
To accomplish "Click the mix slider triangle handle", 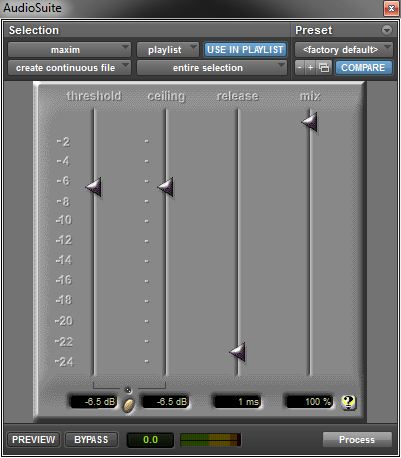I will point(310,122).
